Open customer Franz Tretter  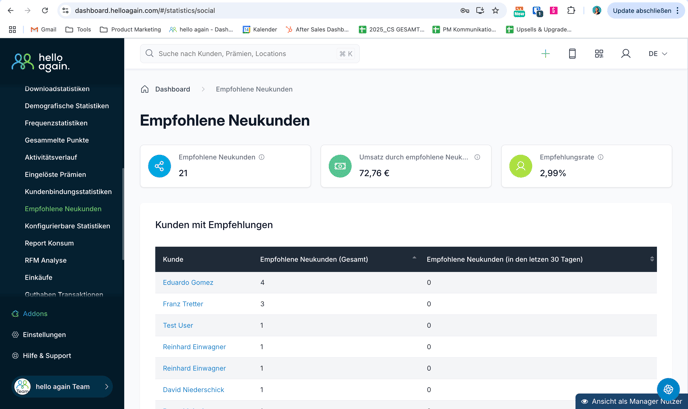(183, 304)
